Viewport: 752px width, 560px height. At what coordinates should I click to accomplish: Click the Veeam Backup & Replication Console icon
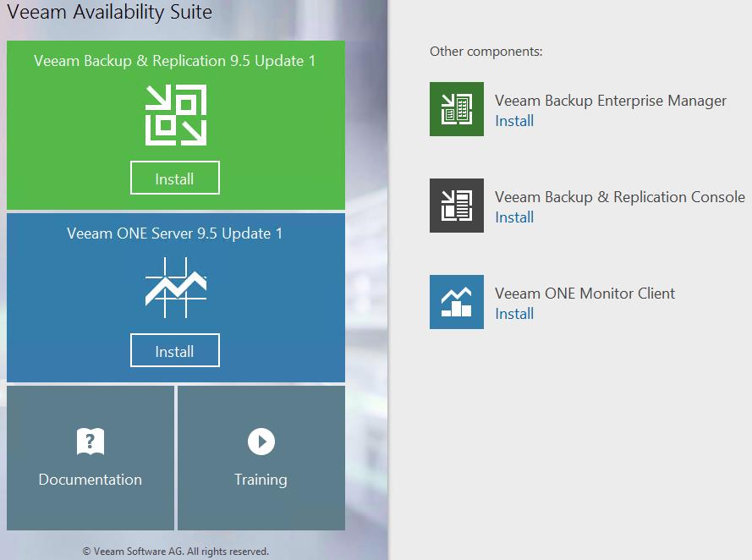tap(457, 206)
